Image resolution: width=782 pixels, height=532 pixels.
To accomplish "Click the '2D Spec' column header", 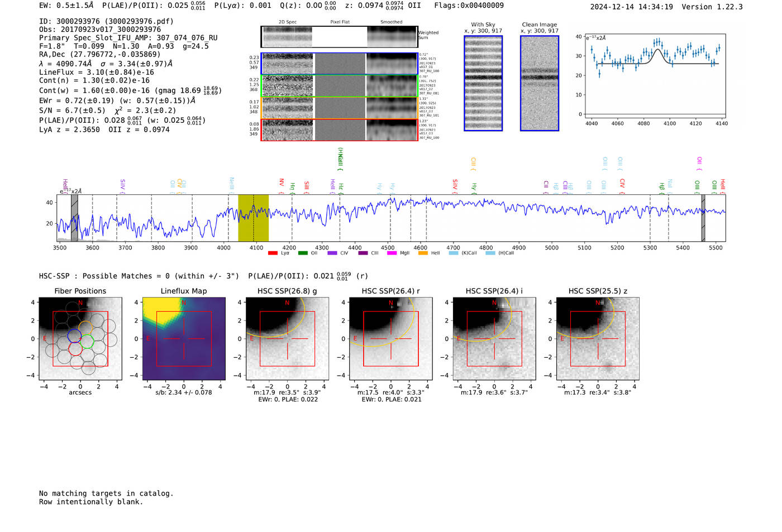I will click(x=288, y=22).
